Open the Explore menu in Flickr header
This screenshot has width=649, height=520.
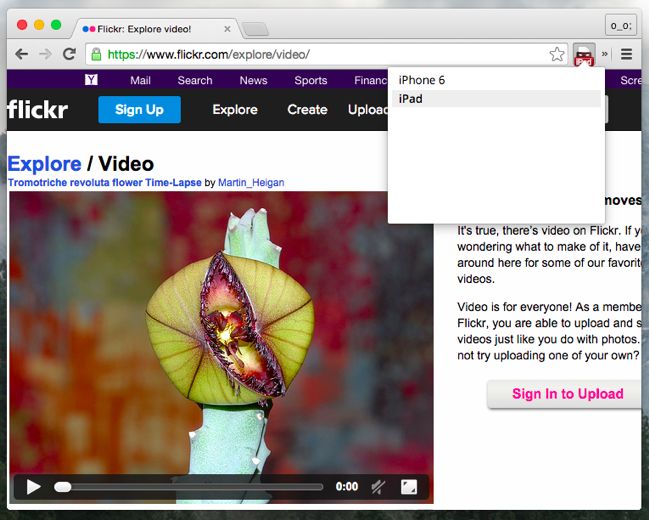coord(235,110)
